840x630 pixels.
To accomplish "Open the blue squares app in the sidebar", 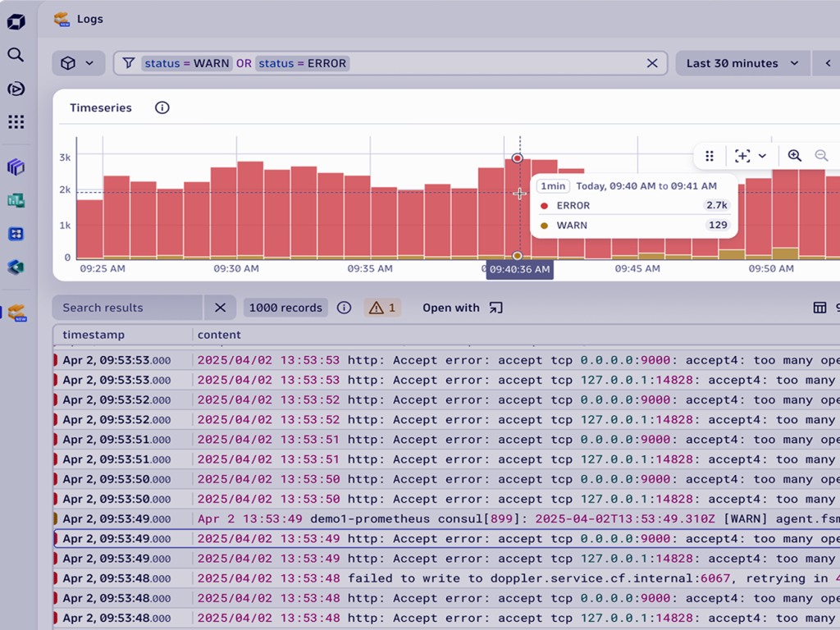I will click(16, 234).
